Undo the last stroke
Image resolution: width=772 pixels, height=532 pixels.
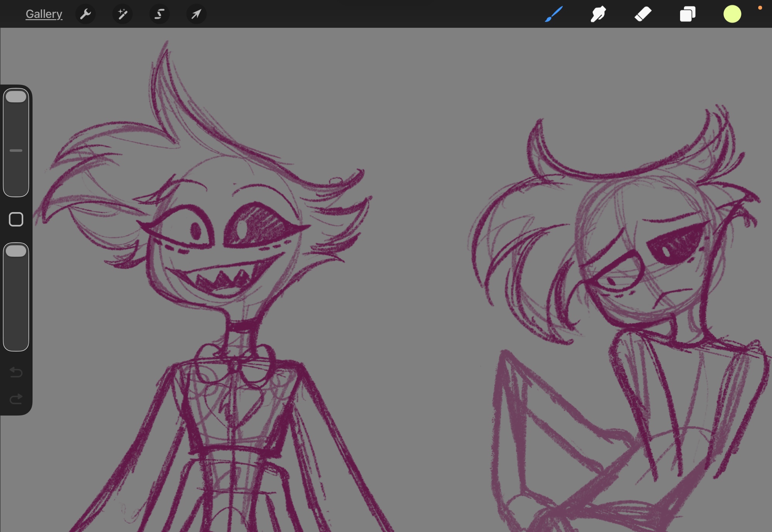click(x=16, y=372)
